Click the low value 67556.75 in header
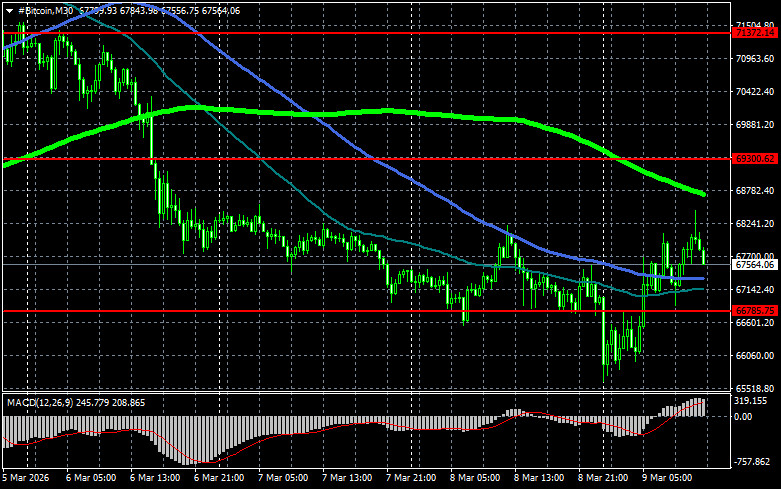This screenshot has height=489, width=781. point(180,10)
